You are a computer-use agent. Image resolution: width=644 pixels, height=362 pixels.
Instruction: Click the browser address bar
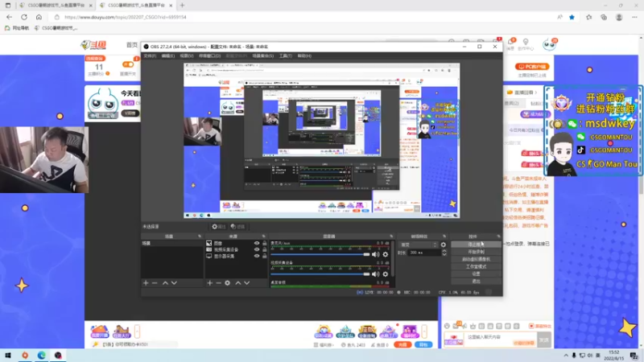[x=304, y=17]
